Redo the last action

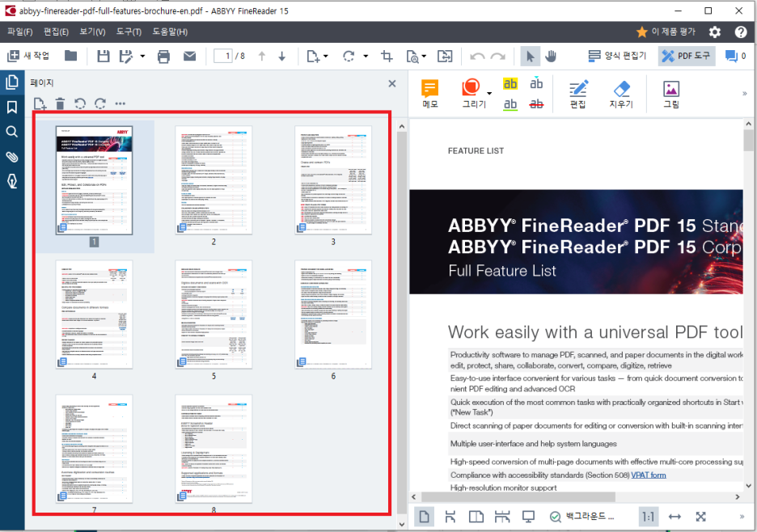tap(497, 57)
